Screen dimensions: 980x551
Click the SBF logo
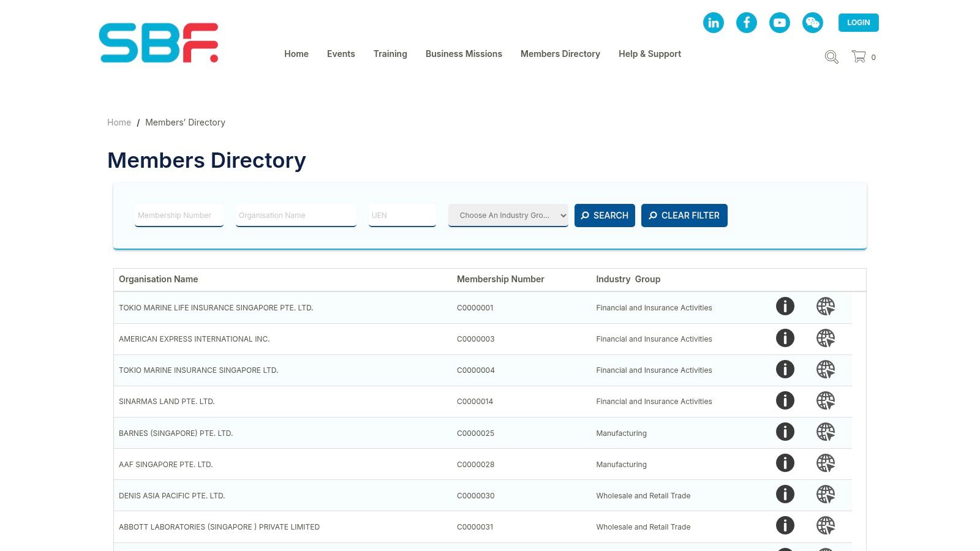coord(159,43)
